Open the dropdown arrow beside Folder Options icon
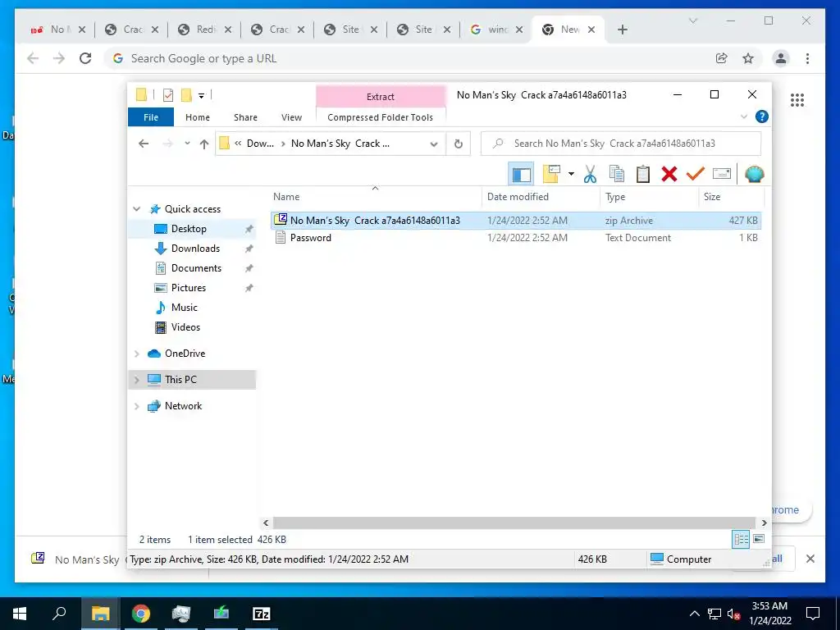Screen dimensions: 840x630 click(571, 174)
